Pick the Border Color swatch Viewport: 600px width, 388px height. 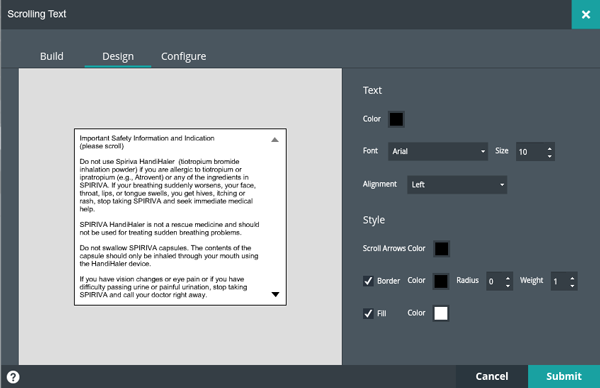pos(440,281)
